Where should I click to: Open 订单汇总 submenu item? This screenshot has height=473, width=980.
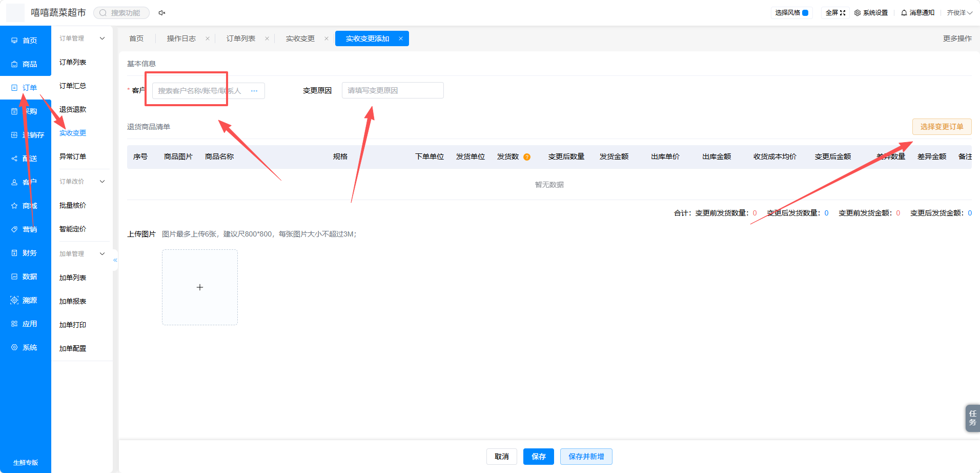point(73,86)
